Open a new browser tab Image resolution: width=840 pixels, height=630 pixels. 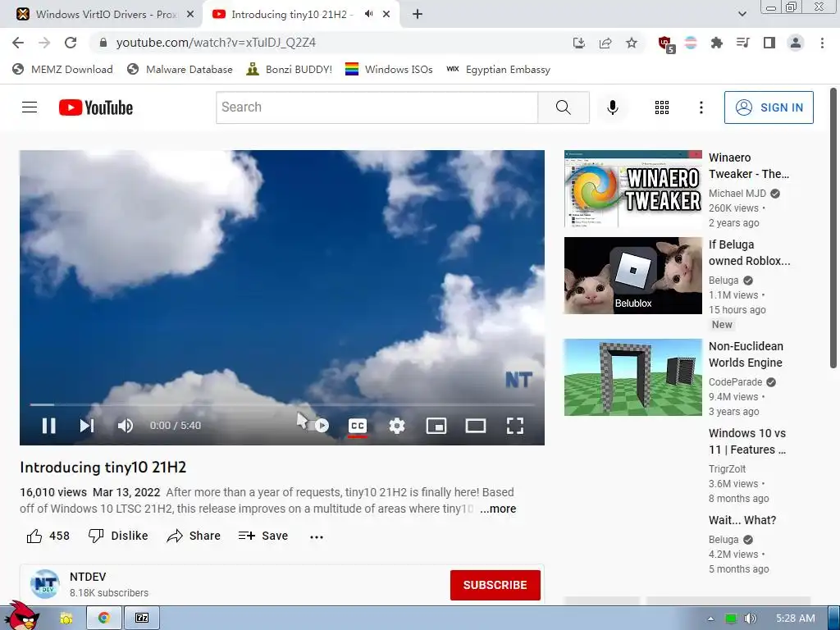[x=418, y=14]
